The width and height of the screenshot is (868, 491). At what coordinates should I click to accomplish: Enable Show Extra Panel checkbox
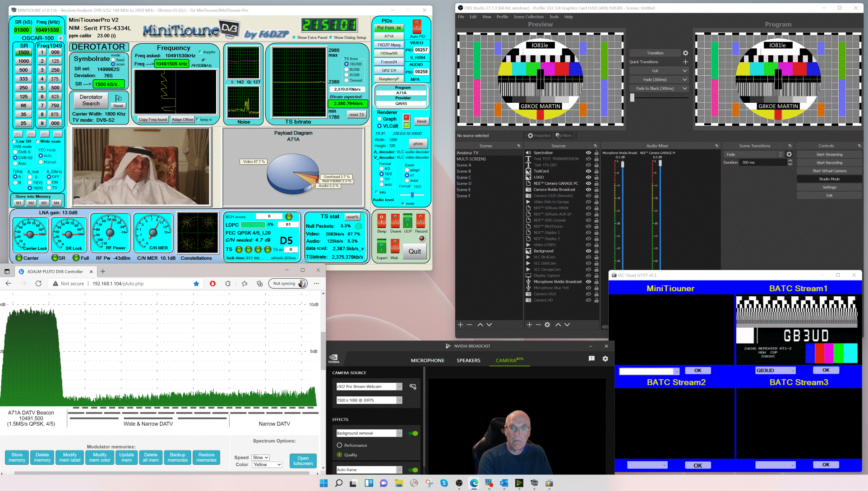tap(294, 37)
